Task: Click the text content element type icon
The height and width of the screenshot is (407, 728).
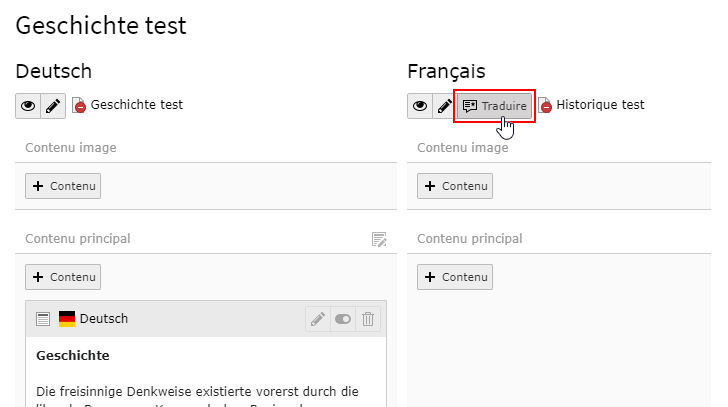Action: [x=43, y=319]
